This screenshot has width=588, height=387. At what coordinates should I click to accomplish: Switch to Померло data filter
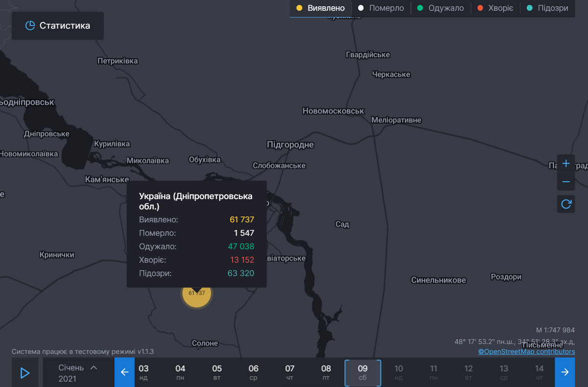[381, 8]
